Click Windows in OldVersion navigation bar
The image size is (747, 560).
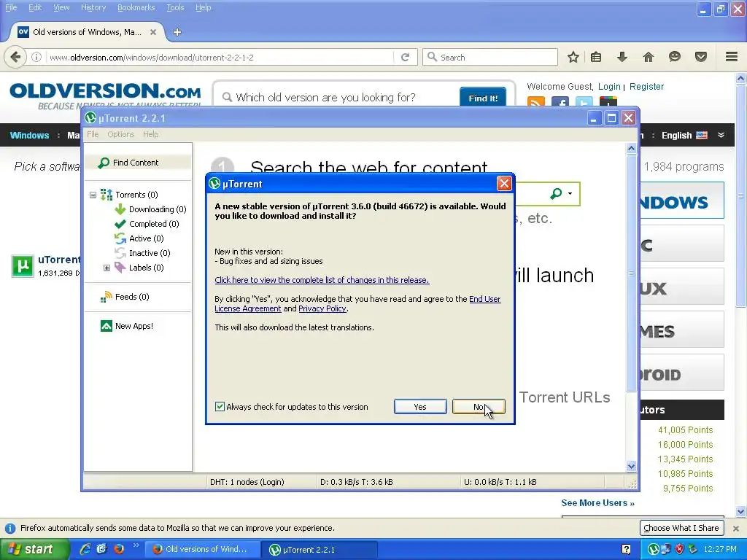tap(29, 135)
